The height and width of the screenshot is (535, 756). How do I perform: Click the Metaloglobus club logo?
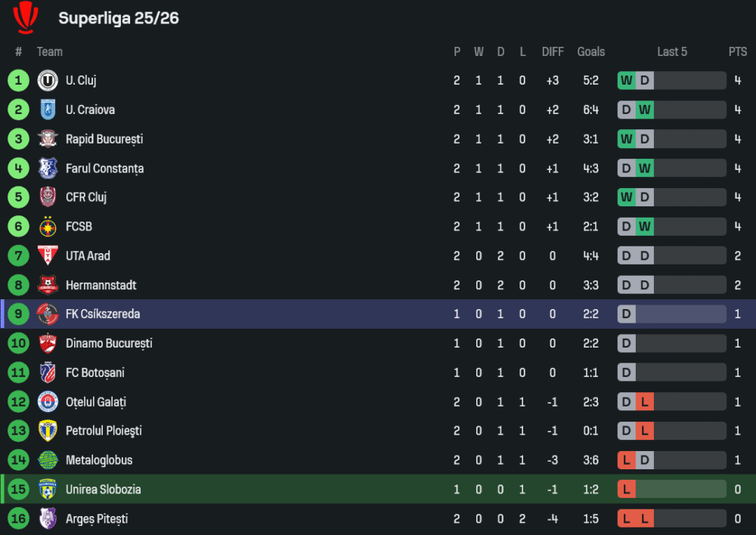pos(48,460)
